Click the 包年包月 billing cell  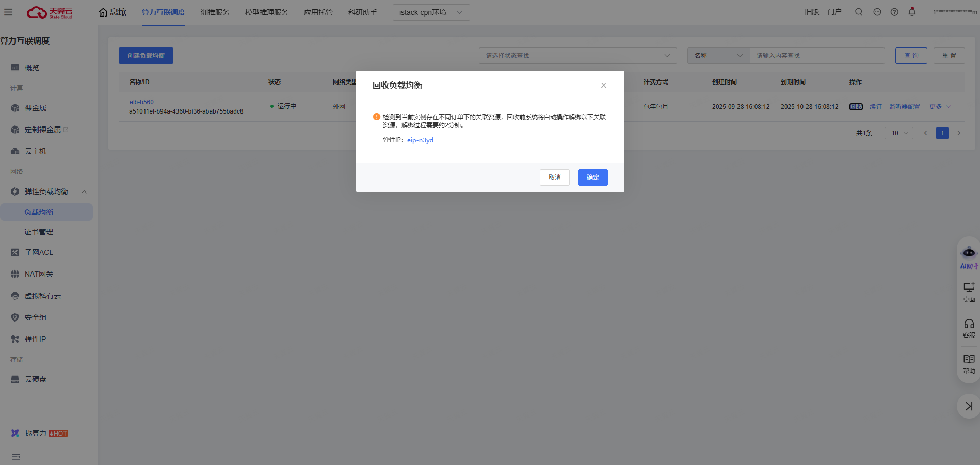click(655, 107)
